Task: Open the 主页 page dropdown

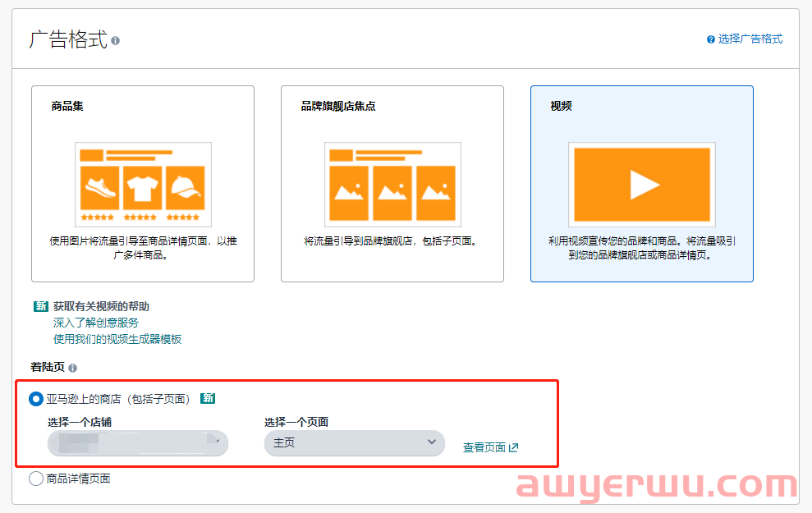Action: [354, 443]
